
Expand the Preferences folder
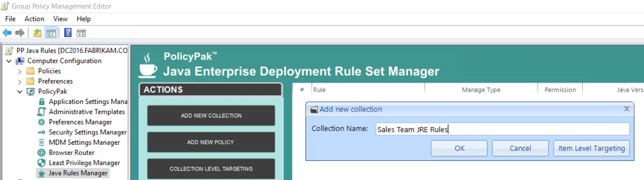(x=20, y=82)
